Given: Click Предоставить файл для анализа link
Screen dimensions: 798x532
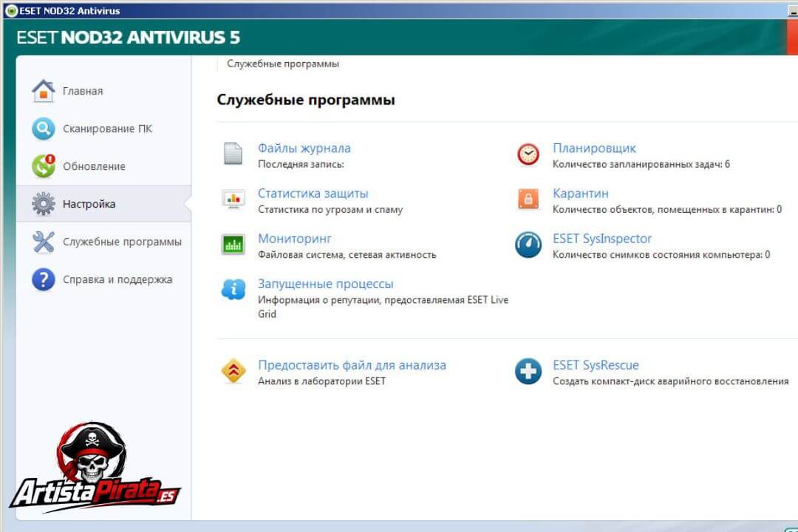Looking at the screenshot, I should click(x=352, y=365).
